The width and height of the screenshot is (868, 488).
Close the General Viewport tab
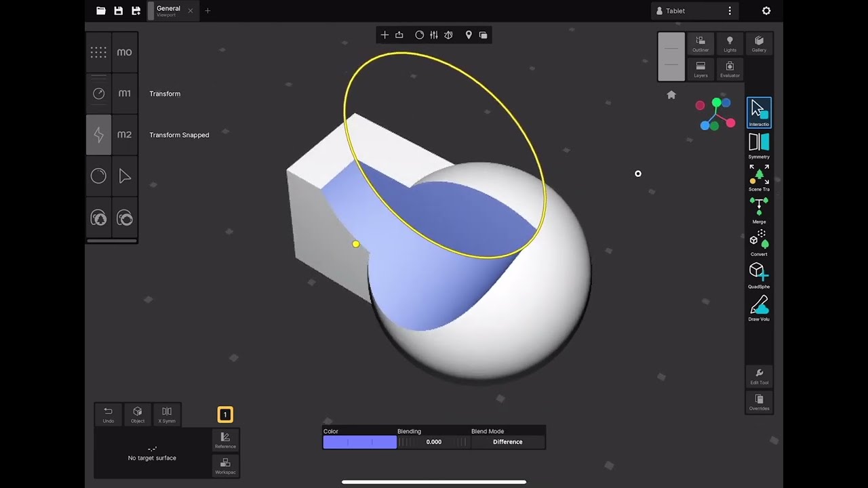tap(190, 11)
